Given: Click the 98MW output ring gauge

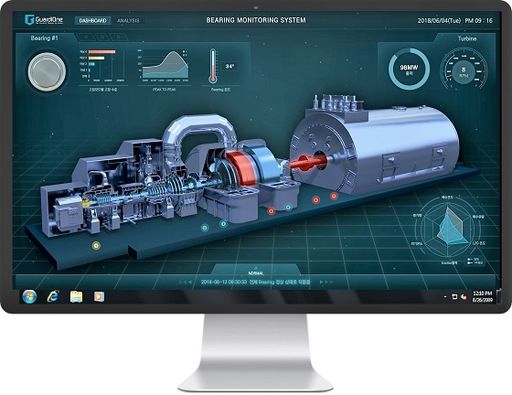Looking at the screenshot, I should (409, 69).
